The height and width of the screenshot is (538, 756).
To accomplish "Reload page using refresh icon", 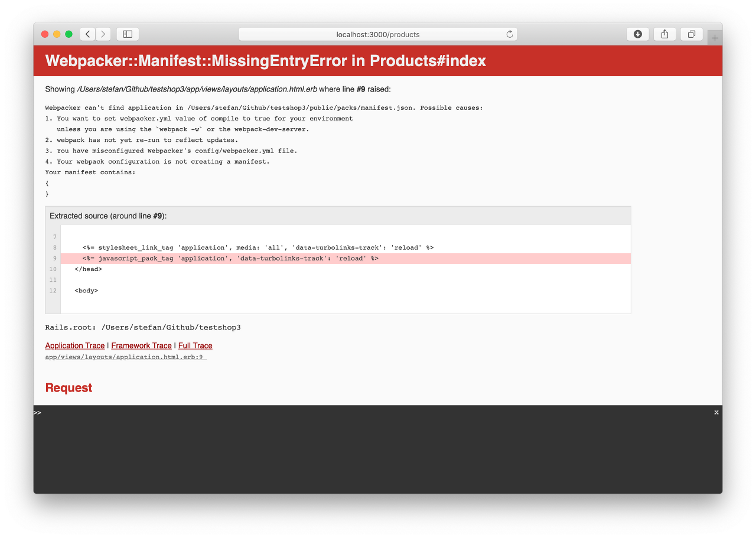I will (x=510, y=34).
